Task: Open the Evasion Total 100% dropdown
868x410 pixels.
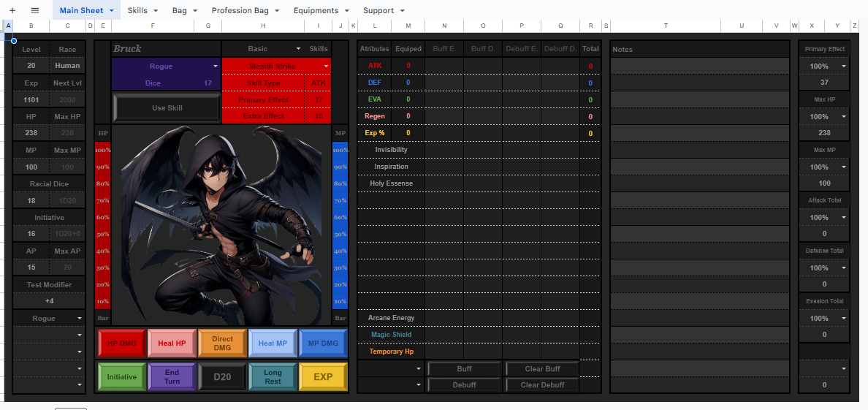Action: 844,319
